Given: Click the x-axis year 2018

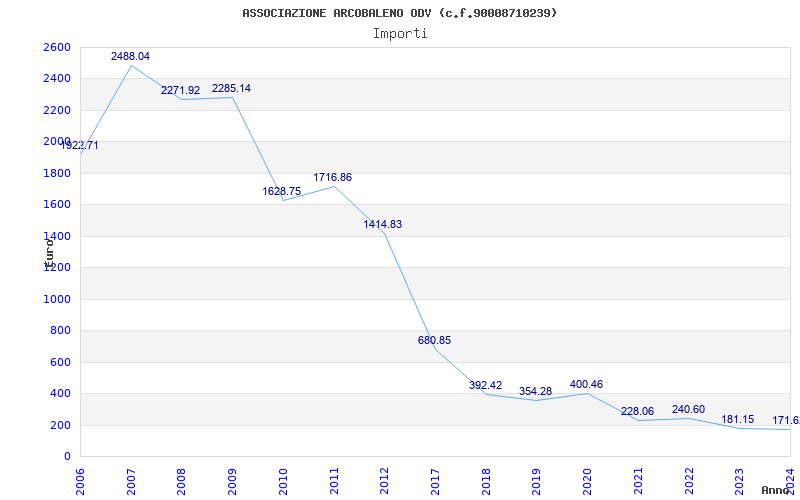Looking at the screenshot, I should coord(486,482).
